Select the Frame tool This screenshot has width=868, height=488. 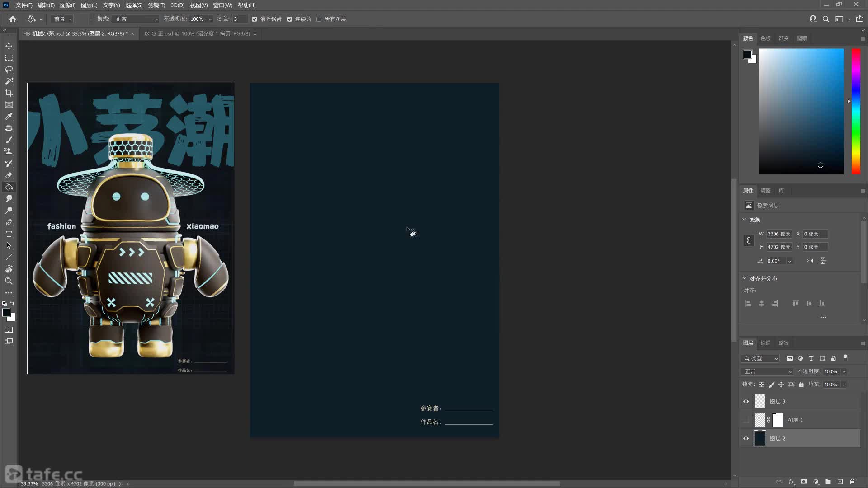pos(9,105)
